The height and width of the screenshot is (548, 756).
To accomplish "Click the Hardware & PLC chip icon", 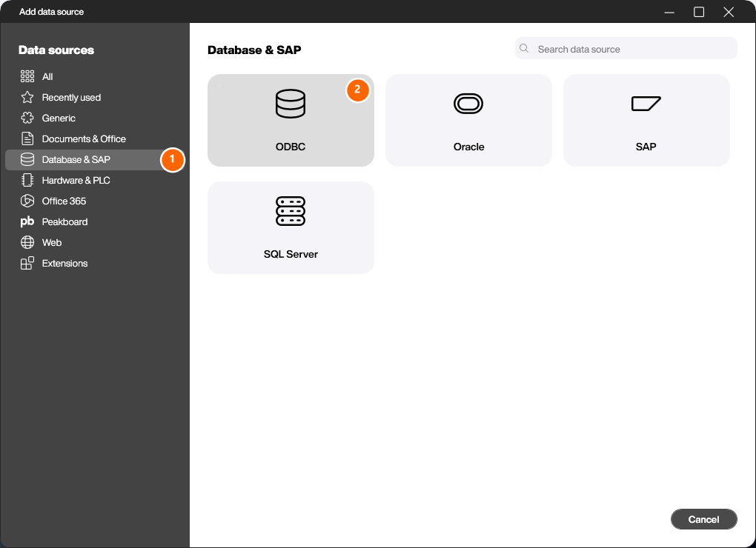I will pyautogui.click(x=27, y=180).
